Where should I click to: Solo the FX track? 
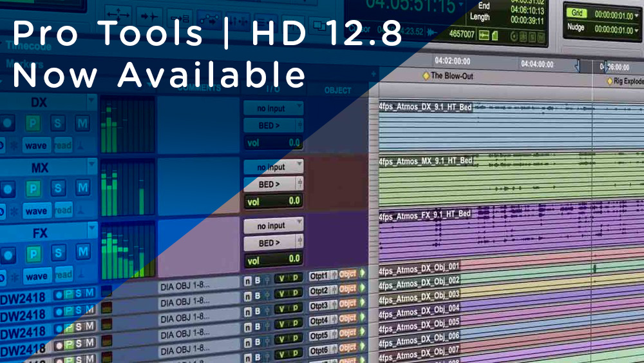[x=59, y=253]
